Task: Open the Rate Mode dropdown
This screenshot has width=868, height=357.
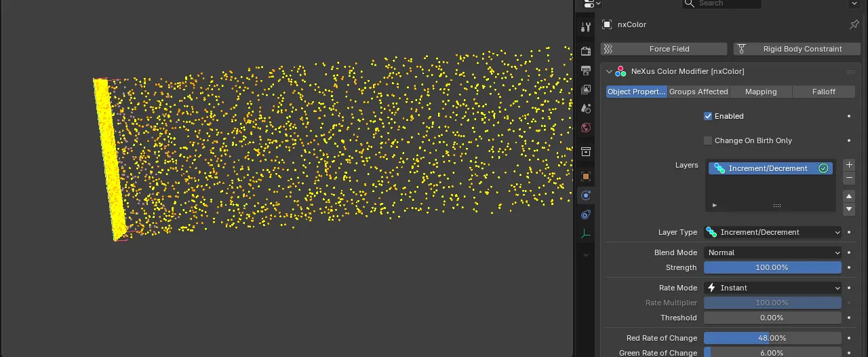Action: tap(772, 288)
